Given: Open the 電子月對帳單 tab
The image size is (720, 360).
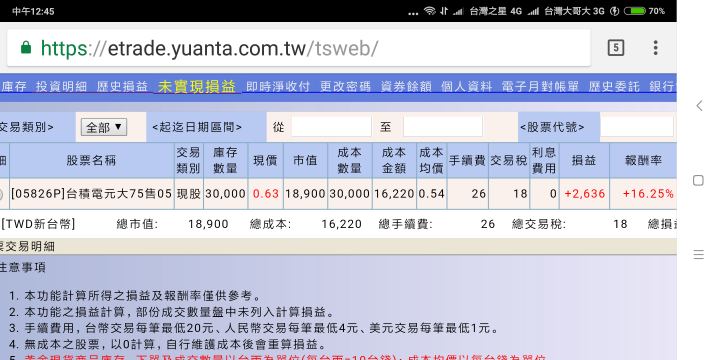Looking at the screenshot, I should (540, 86).
